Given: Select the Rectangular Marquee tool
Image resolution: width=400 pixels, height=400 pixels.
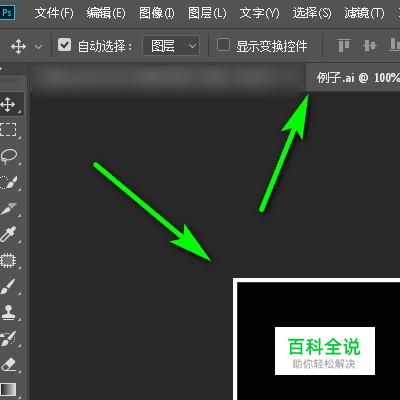Looking at the screenshot, I should click(8, 129).
